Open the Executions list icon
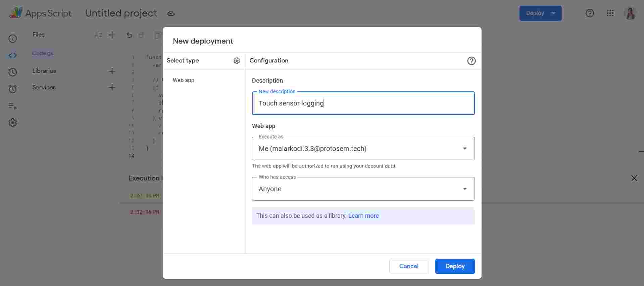644x286 pixels. pos(13,106)
